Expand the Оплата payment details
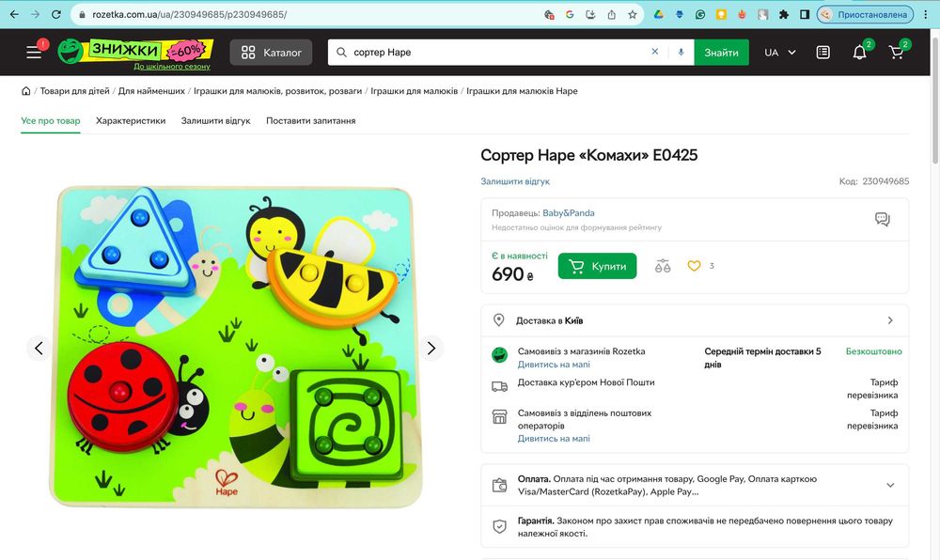 coord(890,485)
